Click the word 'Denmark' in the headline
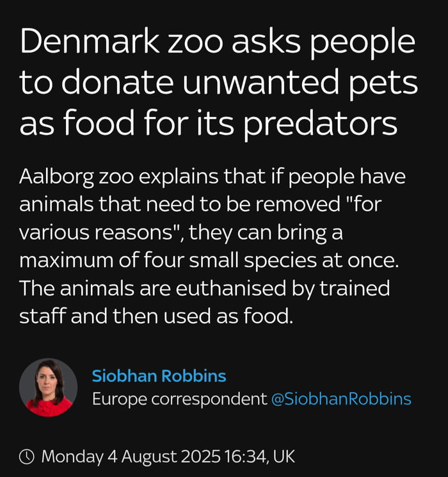This screenshot has height=477, width=448. 90,41
